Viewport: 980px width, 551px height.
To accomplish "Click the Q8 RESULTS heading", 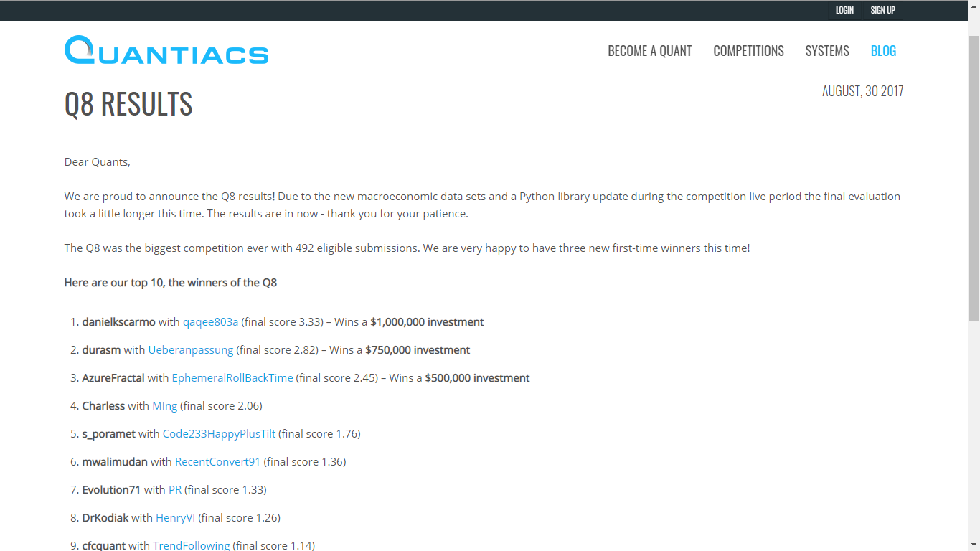I will (x=128, y=104).
